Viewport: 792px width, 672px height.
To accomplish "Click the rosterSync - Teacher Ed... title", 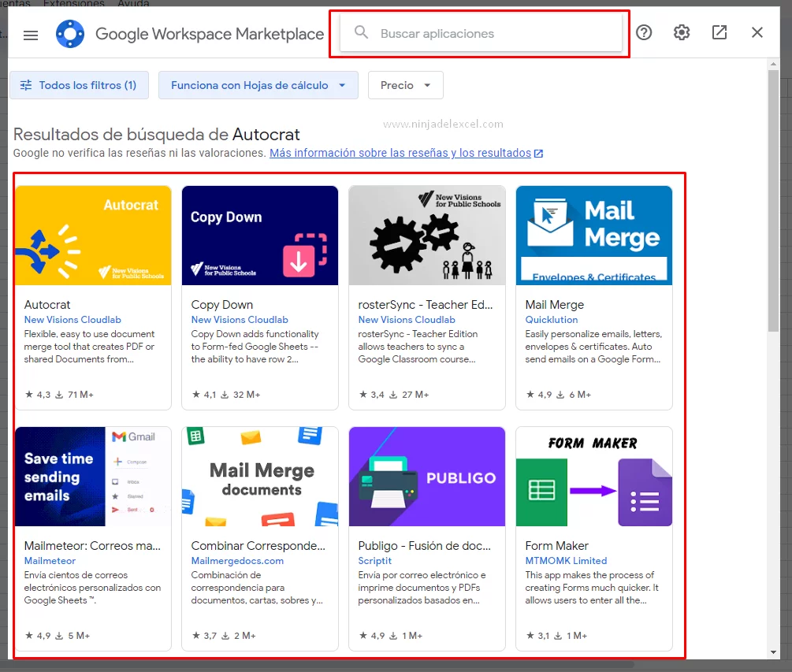I will coord(426,305).
